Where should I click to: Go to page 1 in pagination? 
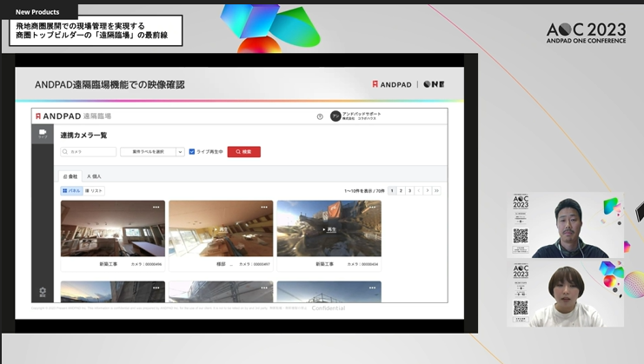392,190
